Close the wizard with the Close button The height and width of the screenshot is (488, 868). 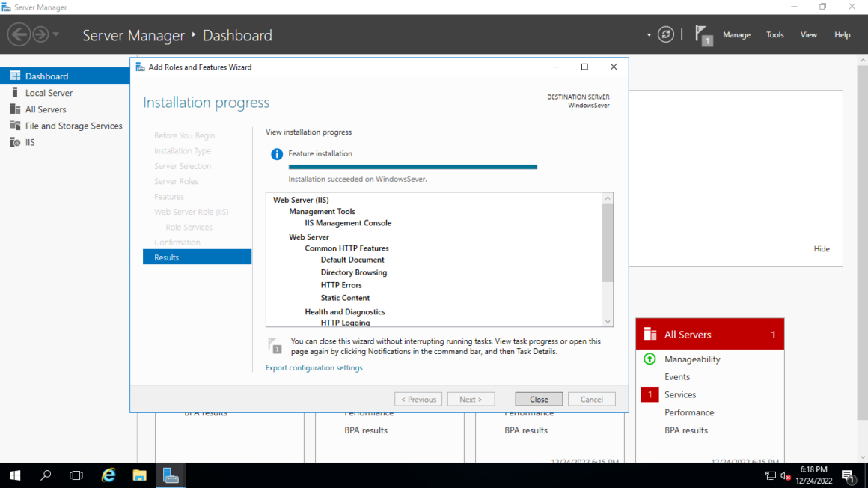click(x=538, y=399)
